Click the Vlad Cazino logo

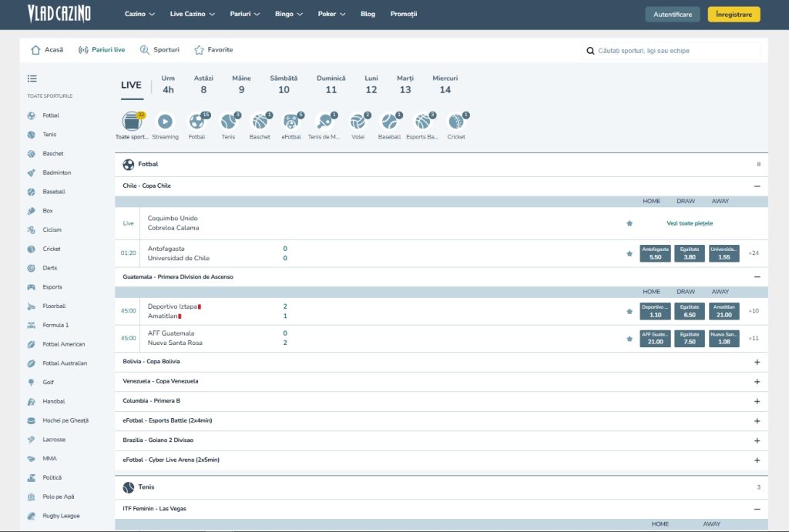[x=59, y=14]
